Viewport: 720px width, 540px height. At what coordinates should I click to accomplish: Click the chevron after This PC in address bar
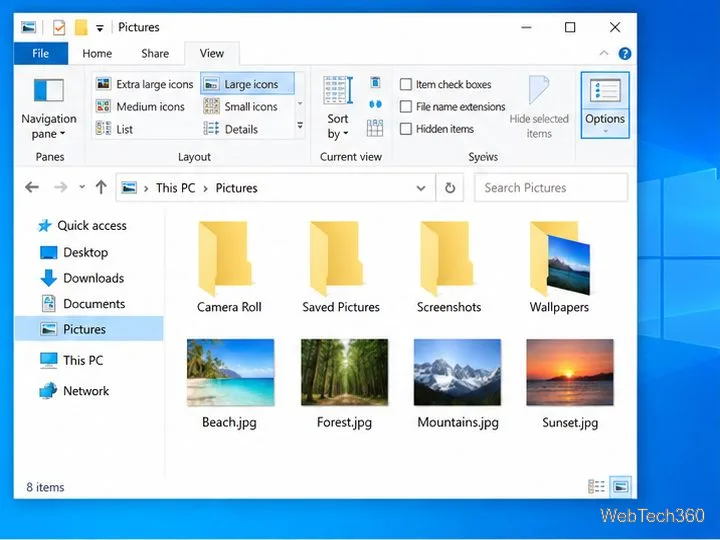point(205,188)
